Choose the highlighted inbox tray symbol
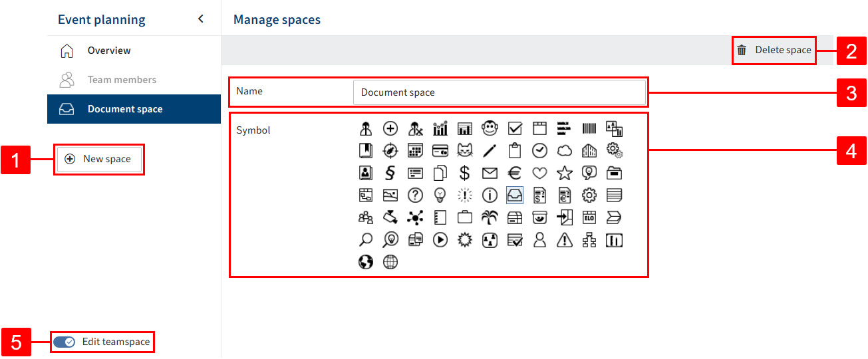 515,195
